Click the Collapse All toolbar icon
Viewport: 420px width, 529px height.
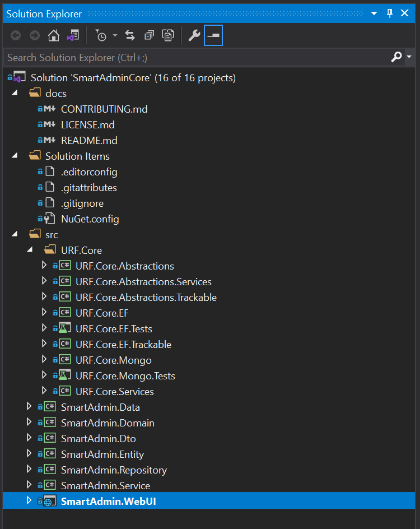(149, 36)
